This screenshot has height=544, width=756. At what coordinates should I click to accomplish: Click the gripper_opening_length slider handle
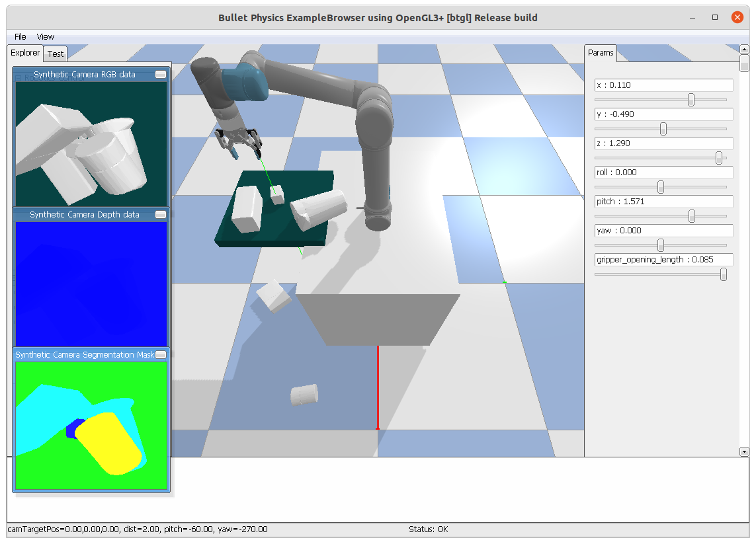[x=723, y=274]
